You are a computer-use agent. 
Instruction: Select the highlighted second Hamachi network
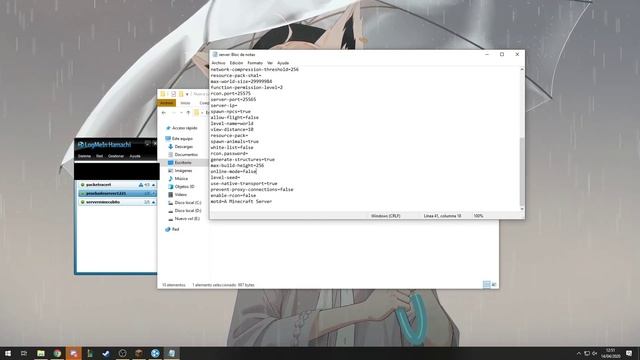coord(117,193)
